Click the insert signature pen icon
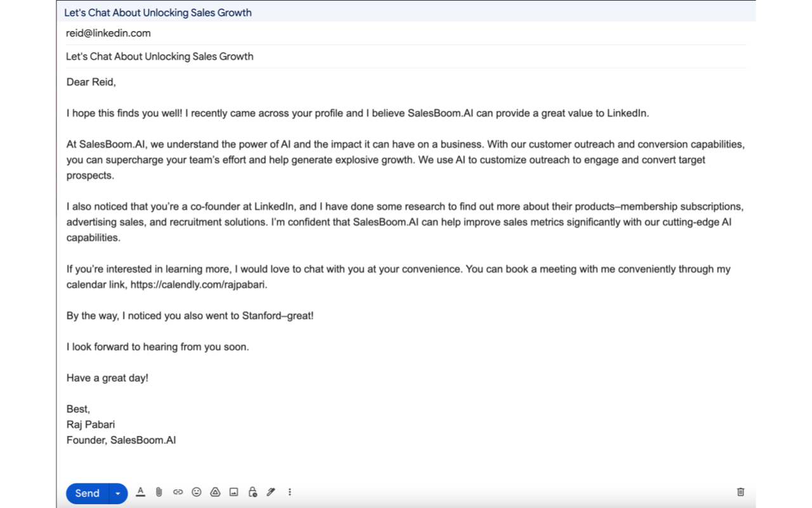 click(x=271, y=492)
